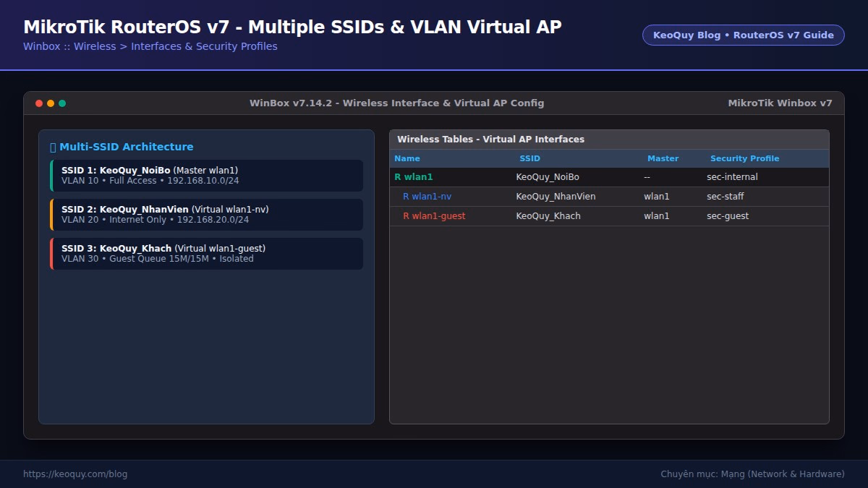Click the Wireless Tables panel title
868x488 pixels.
[x=490, y=140]
